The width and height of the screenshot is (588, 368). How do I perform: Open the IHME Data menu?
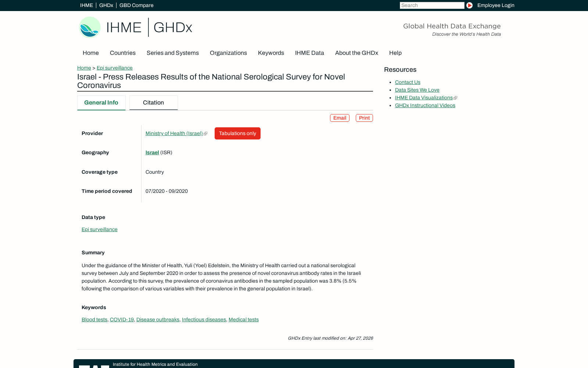pyautogui.click(x=309, y=53)
